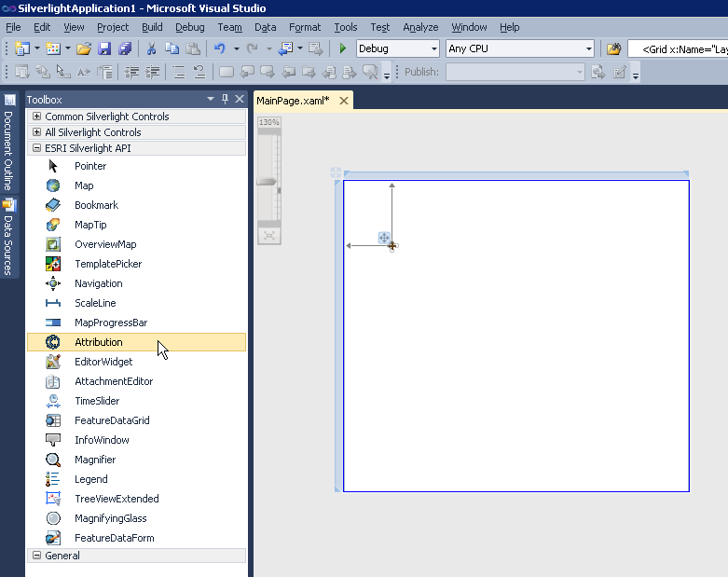Select InfoWindow in the Toolbox

(136, 440)
